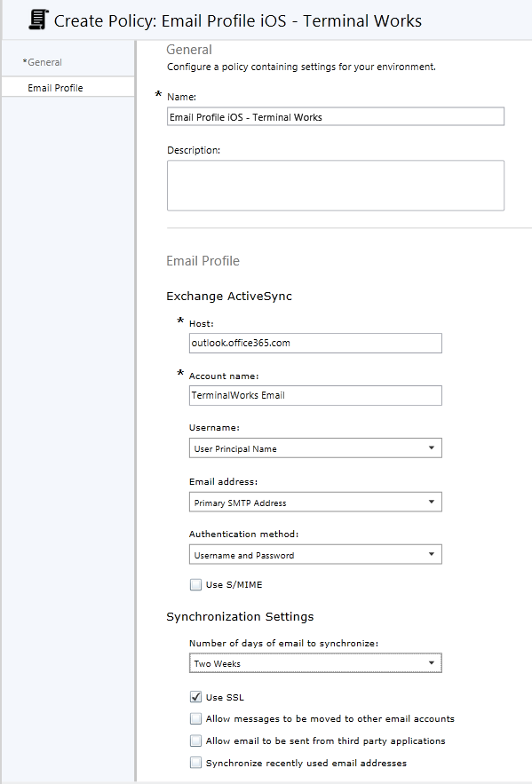The width and height of the screenshot is (532, 784).
Task: Click the policy scroll icon in header
Action: tap(38, 20)
